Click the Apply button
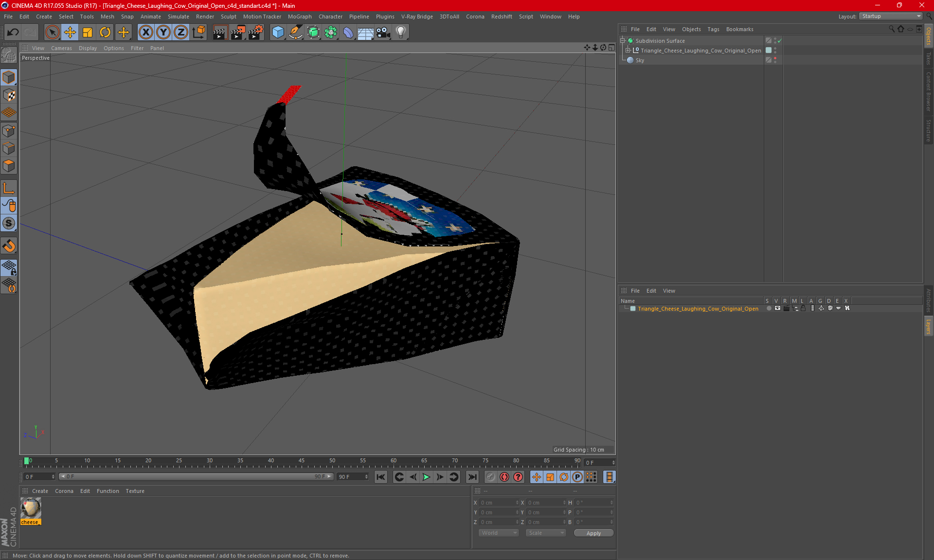Screen dimensions: 934x560 pyautogui.click(x=593, y=533)
